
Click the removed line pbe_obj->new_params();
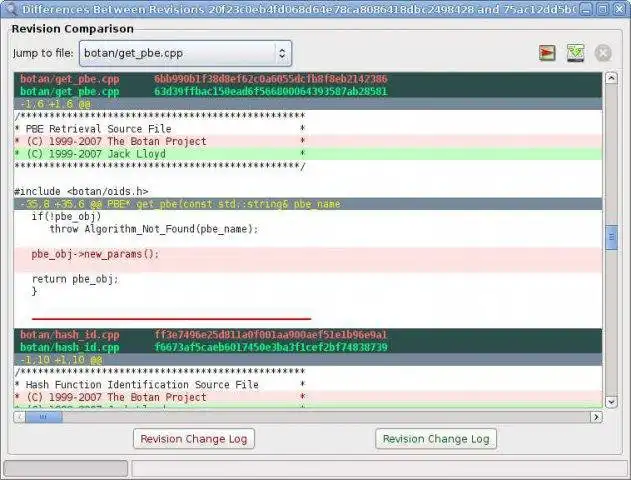pyautogui.click(x=308, y=254)
